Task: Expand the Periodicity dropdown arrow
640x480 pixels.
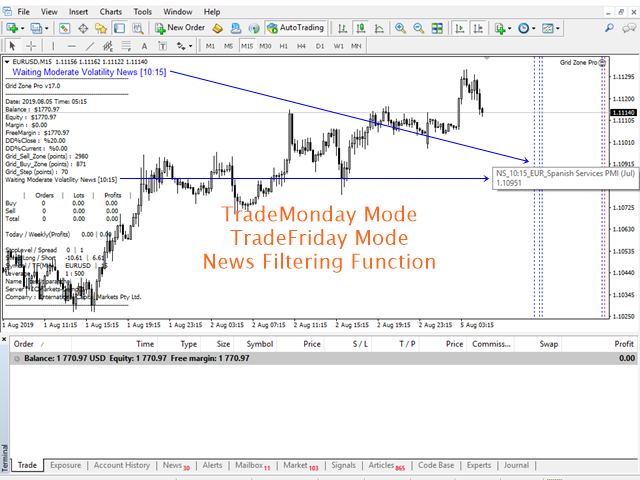Action: (533, 29)
